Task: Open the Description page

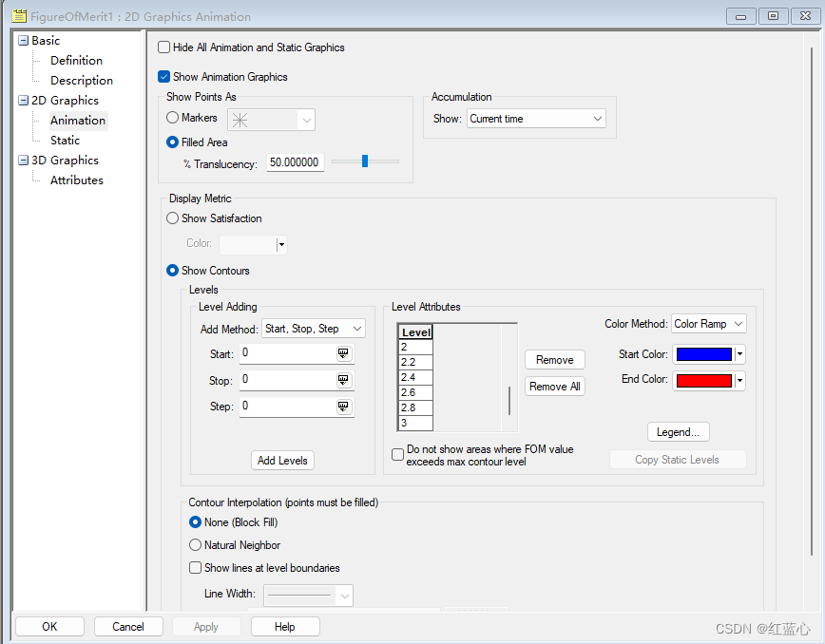Action: coord(82,81)
